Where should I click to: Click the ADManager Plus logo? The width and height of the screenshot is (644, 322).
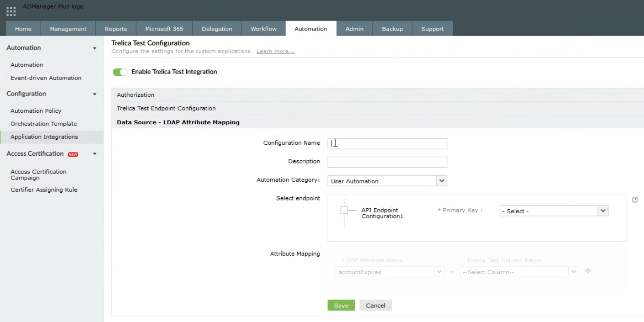click(53, 7)
